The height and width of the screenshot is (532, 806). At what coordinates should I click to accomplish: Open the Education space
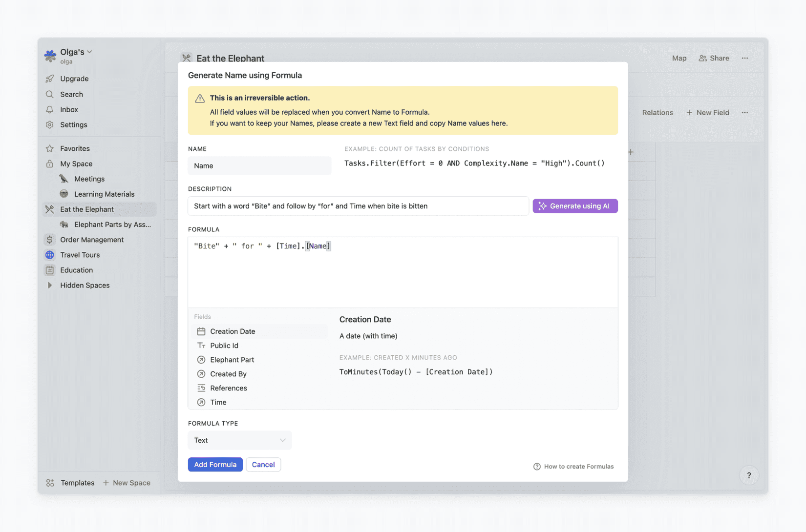coord(76,270)
